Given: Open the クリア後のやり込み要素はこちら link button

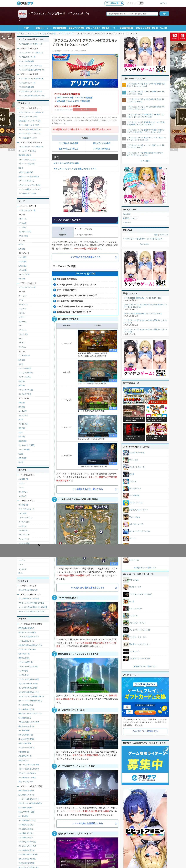Looking at the screenshot, I should [85, 257].
